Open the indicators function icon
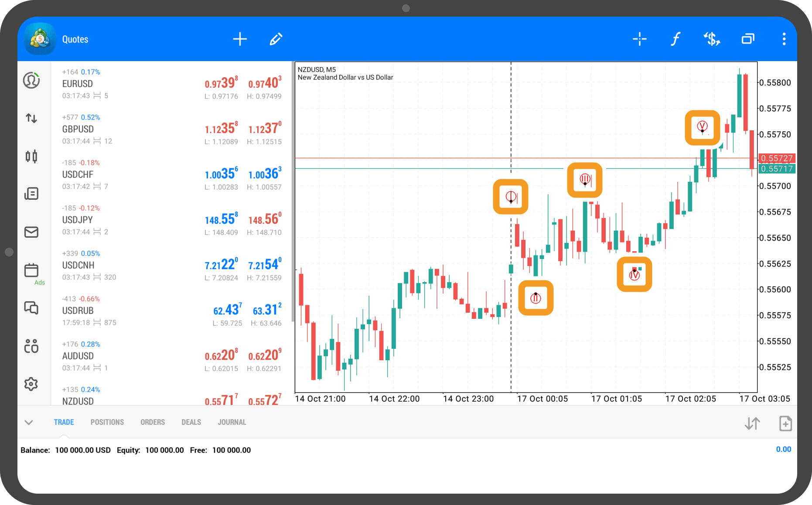Image resolution: width=812 pixels, height=505 pixels. (676, 39)
